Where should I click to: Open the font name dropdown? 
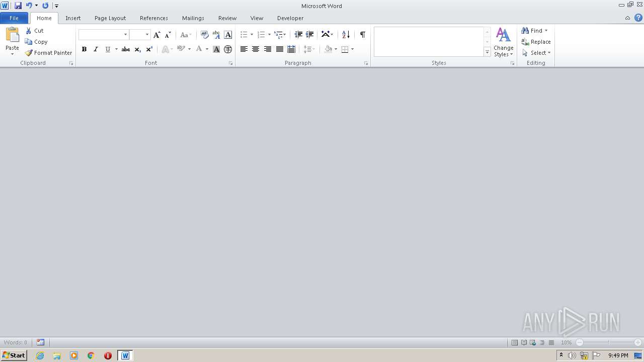pos(125,35)
